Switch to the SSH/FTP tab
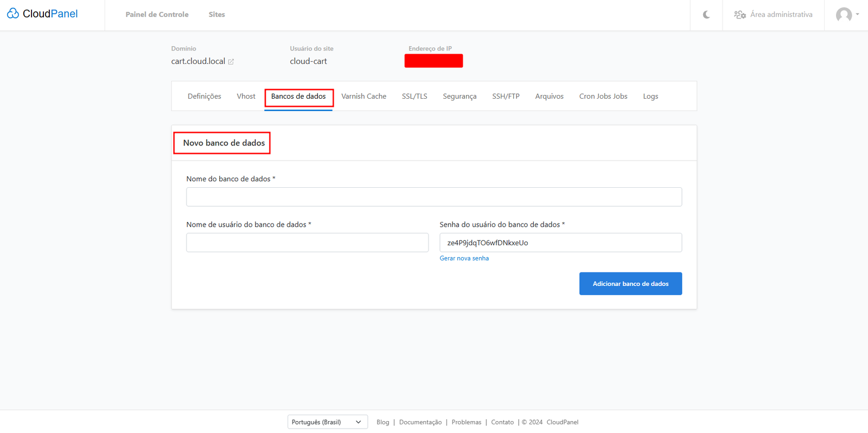The image size is (868, 433). (506, 97)
